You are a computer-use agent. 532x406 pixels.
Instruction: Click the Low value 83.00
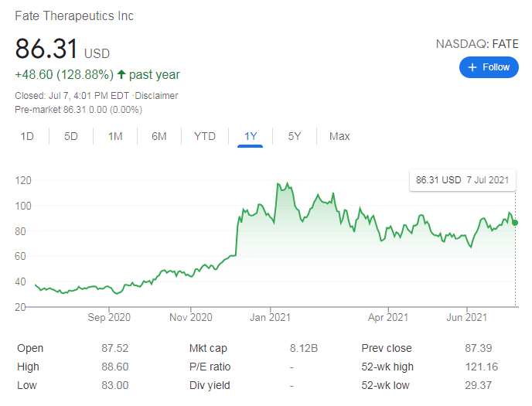point(115,386)
